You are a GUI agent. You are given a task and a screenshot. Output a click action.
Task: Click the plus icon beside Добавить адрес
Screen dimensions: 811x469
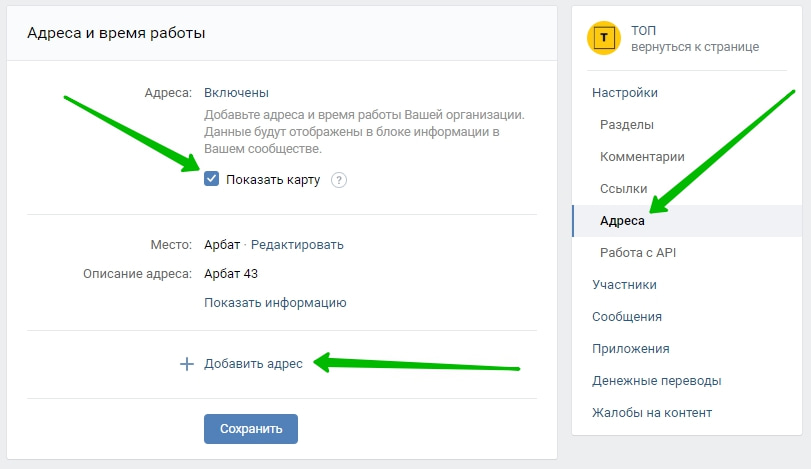pyautogui.click(x=185, y=364)
